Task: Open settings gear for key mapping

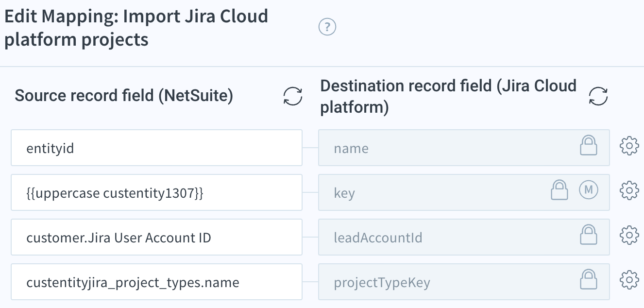Action: [629, 191]
